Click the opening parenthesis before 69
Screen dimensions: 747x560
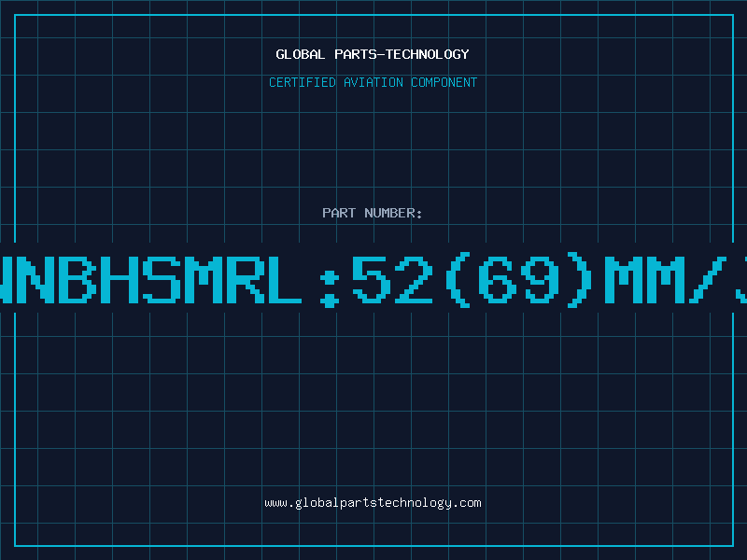pos(458,280)
